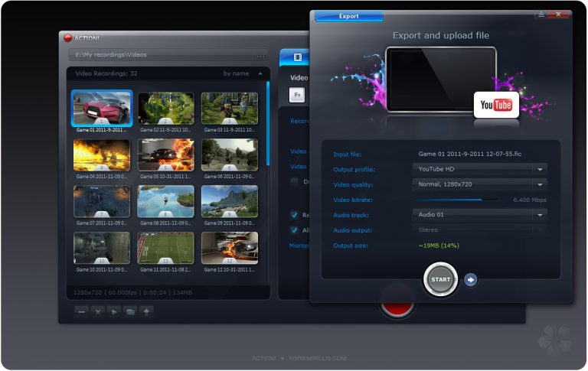Viewport: 588px width, 371px height.
Task: Click the delete (X) icon below recordings
Action: (x=97, y=312)
